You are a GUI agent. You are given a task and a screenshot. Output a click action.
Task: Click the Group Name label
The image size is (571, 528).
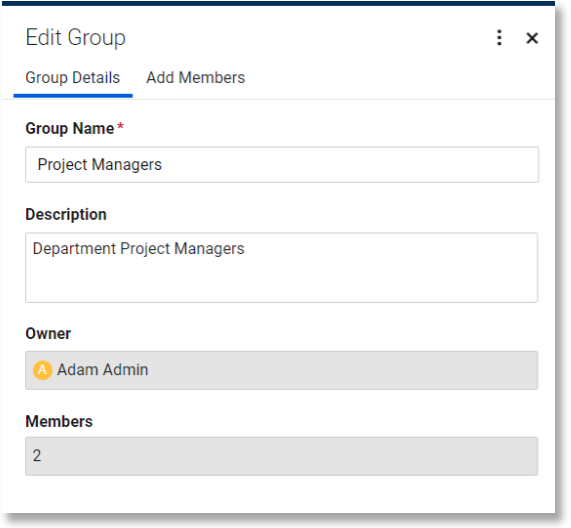tap(70, 129)
